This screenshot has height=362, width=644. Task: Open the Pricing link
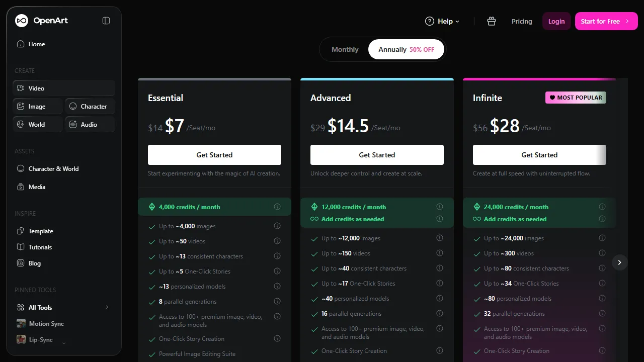(522, 21)
